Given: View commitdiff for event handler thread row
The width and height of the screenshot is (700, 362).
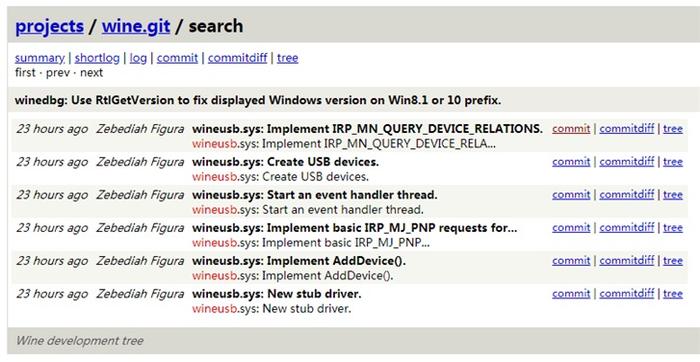Looking at the screenshot, I should point(627,195).
